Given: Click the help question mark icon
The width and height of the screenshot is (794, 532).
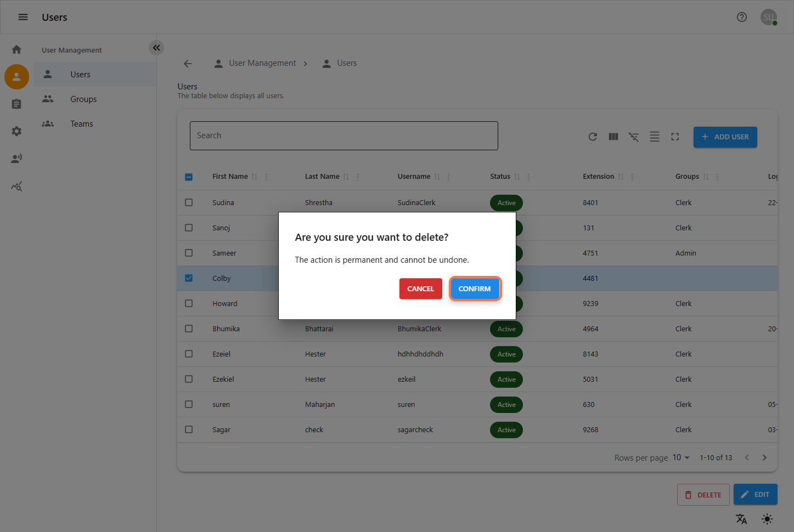Looking at the screenshot, I should pos(741,17).
